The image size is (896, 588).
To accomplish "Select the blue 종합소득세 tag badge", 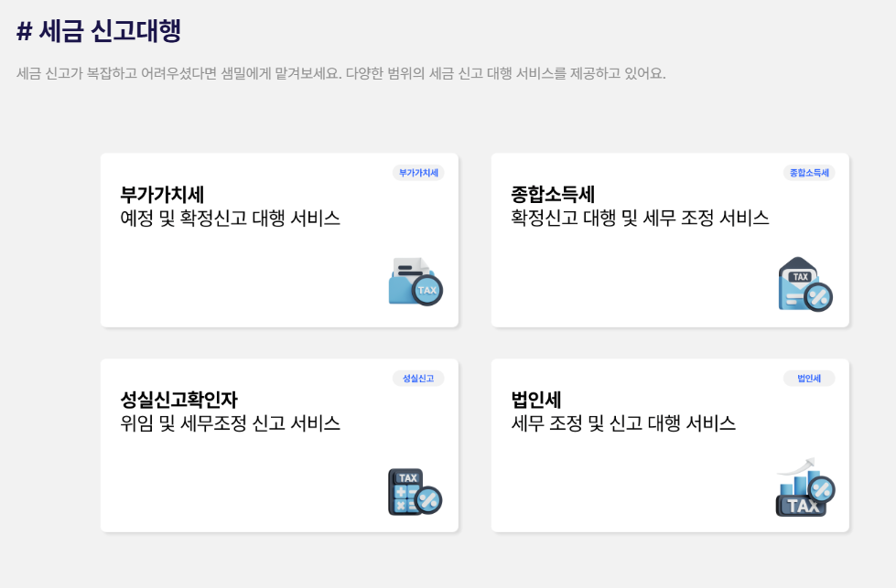I will tap(809, 173).
